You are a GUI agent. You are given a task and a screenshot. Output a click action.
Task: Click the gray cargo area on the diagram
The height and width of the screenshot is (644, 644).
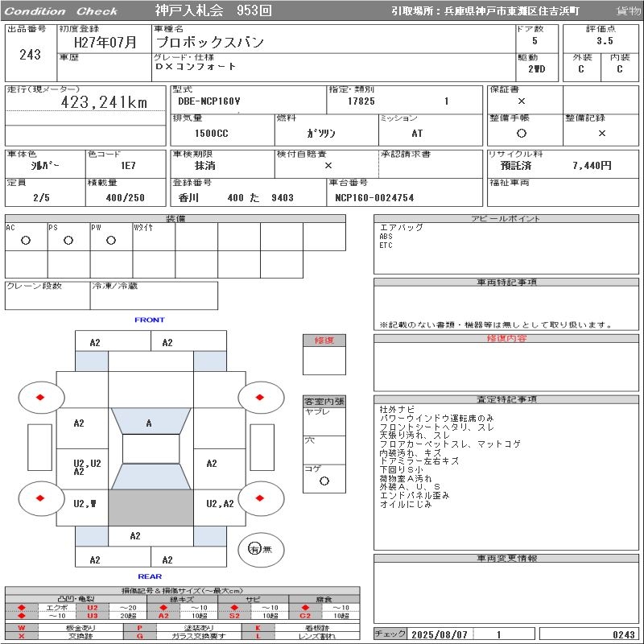(151, 508)
